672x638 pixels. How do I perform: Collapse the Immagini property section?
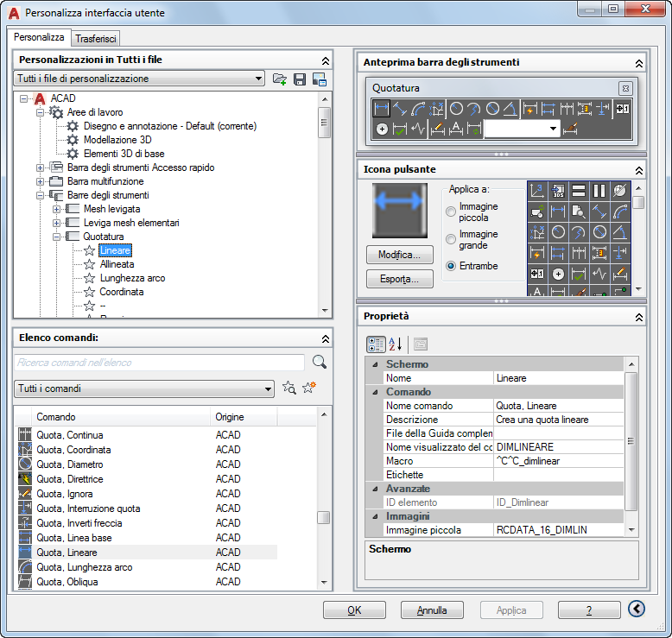[376, 516]
